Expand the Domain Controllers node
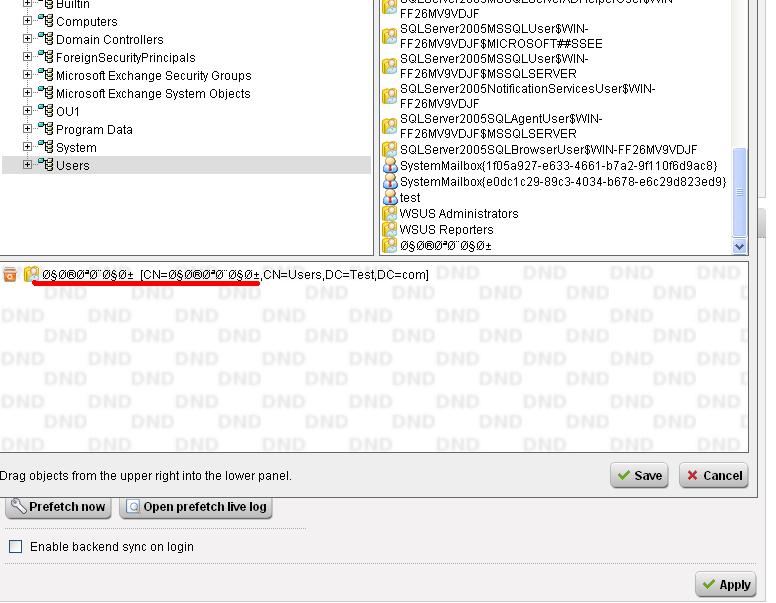The width and height of the screenshot is (776, 603). pyautogui.click(x=27, y=39)
